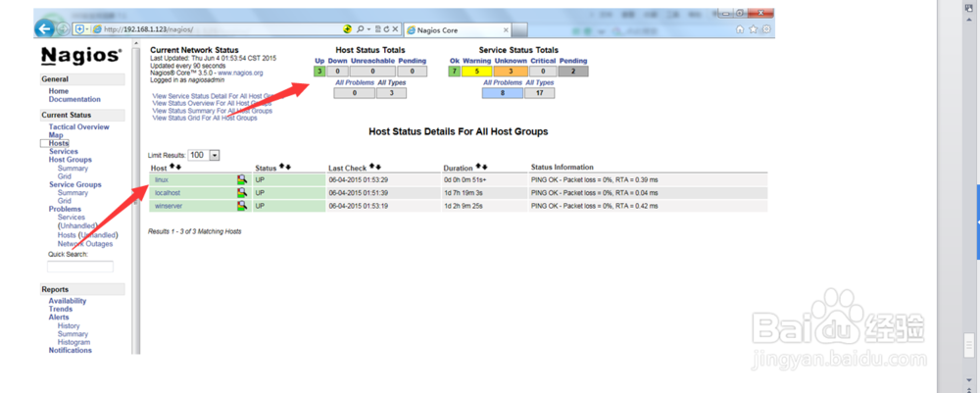Sort Host column descending arrow
Screen dimensions: 980x393
pos(178,167)
